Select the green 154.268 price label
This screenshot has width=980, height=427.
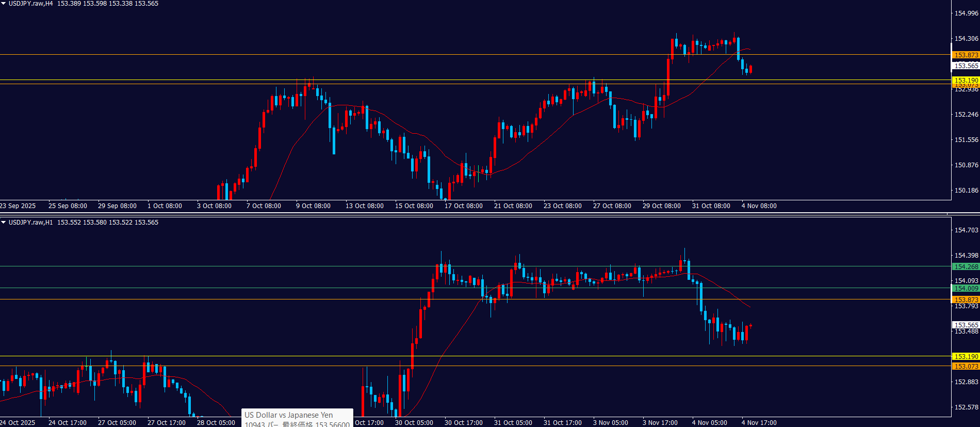pos(966,267)
